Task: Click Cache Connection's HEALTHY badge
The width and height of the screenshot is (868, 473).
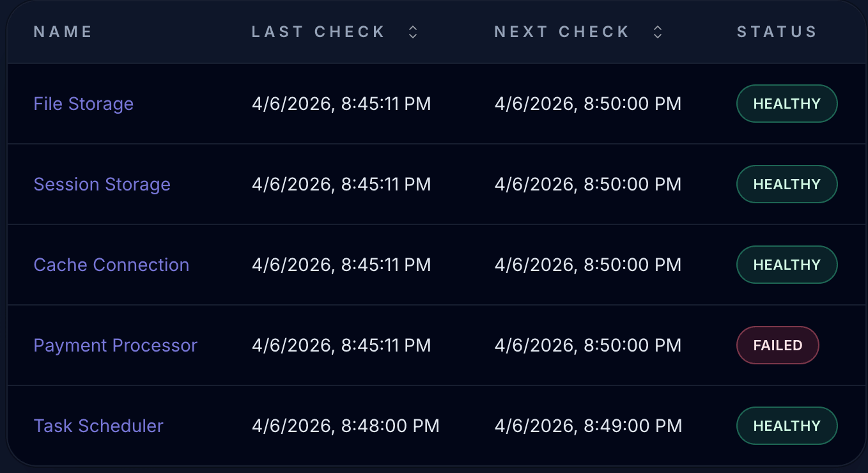Action: tap(787, 265)
